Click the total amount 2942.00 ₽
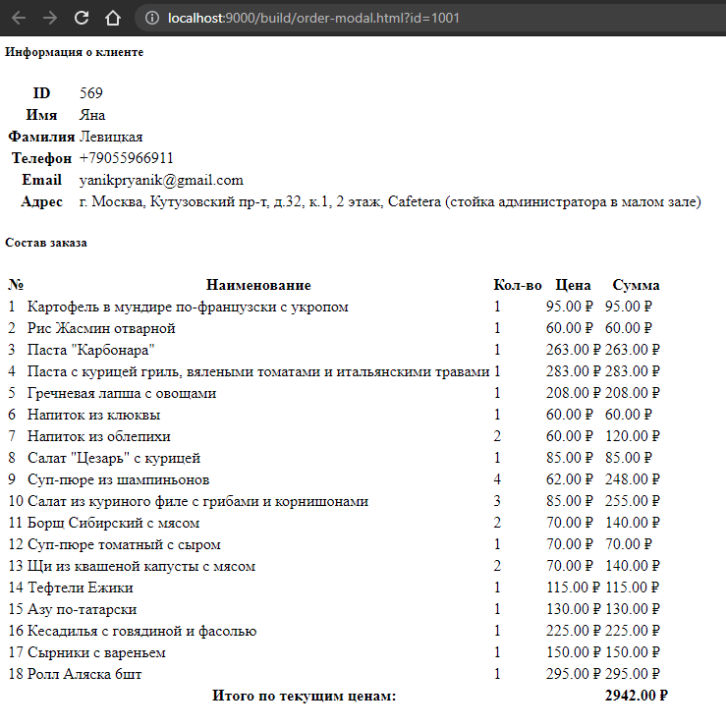 [636, 696]
